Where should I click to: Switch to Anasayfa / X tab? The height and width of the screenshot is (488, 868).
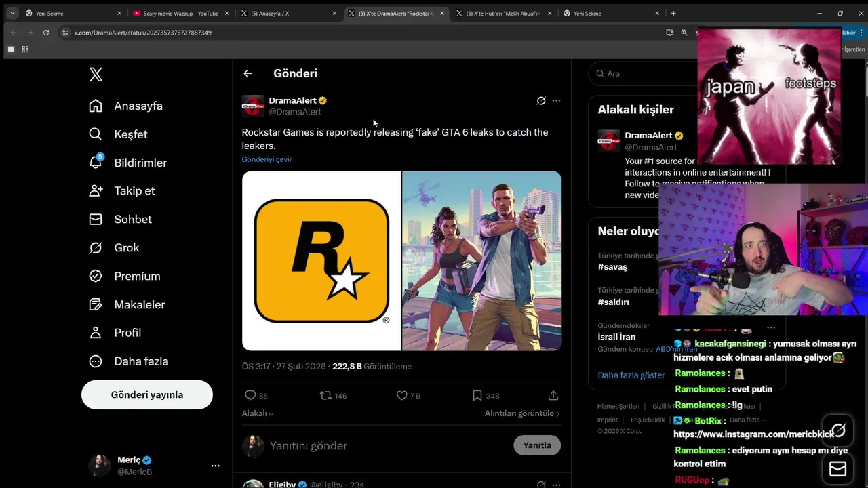click(288, 13)
